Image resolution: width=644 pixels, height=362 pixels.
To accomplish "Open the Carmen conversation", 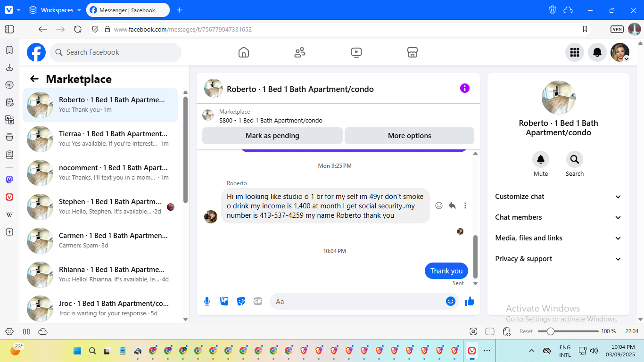I will (x=101, y=241).
